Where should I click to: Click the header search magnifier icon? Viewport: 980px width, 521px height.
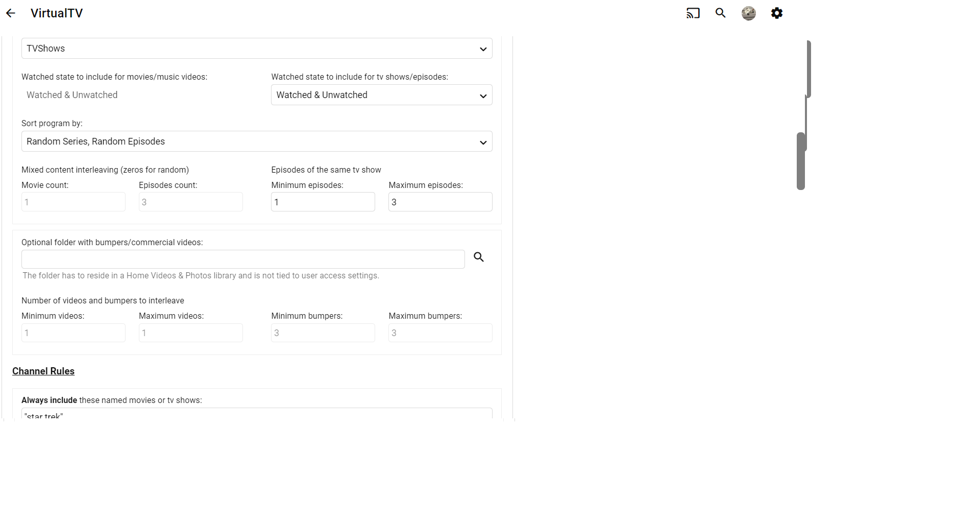pos(721,13)
